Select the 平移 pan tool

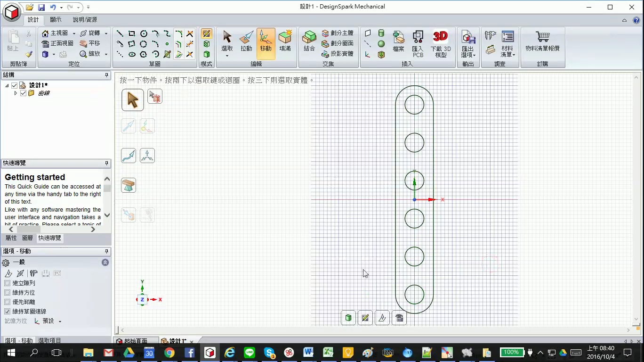tap(90, 43)
